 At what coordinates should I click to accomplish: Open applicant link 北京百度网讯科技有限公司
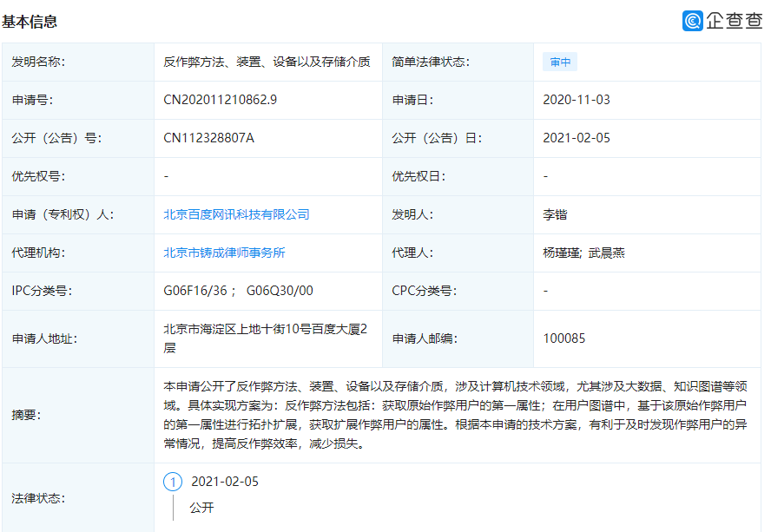(236, 215)
